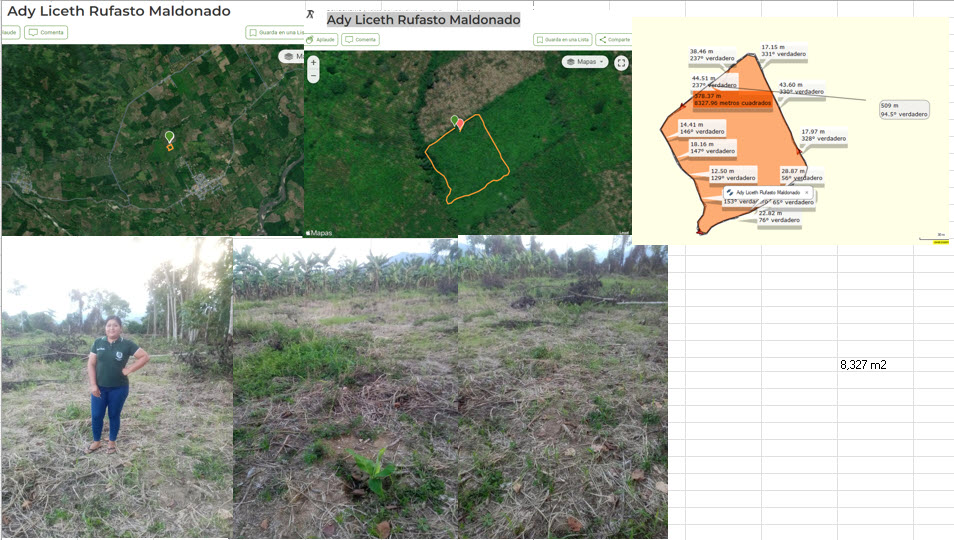Click the orange 8327.96 metros cuadrados label
Image resolution: width=954 pixels, height=540 pixels.
tap(733, 100)
